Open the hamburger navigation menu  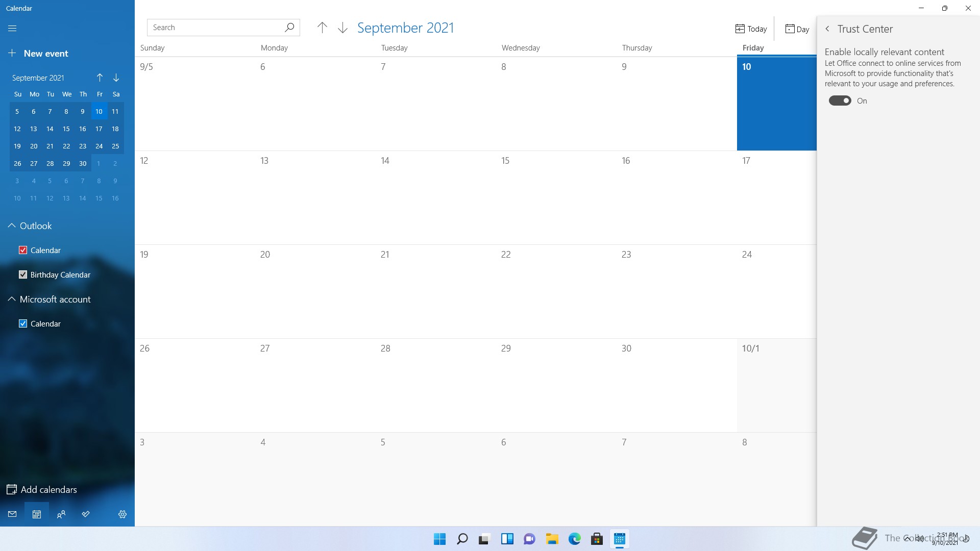click(12, 29)
